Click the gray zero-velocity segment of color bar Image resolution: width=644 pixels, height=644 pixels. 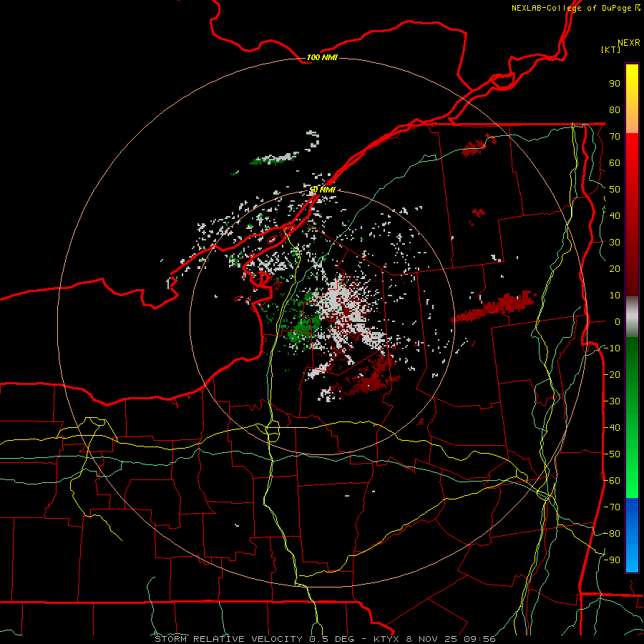coord(632,317)
